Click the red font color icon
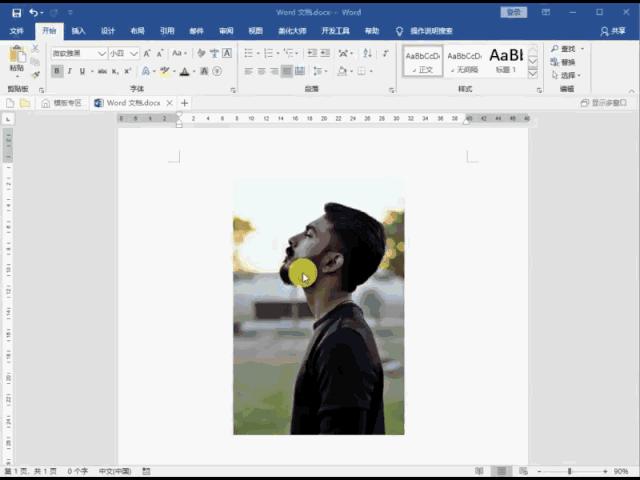Screen dimensions: 640x480 click(184, 71)
